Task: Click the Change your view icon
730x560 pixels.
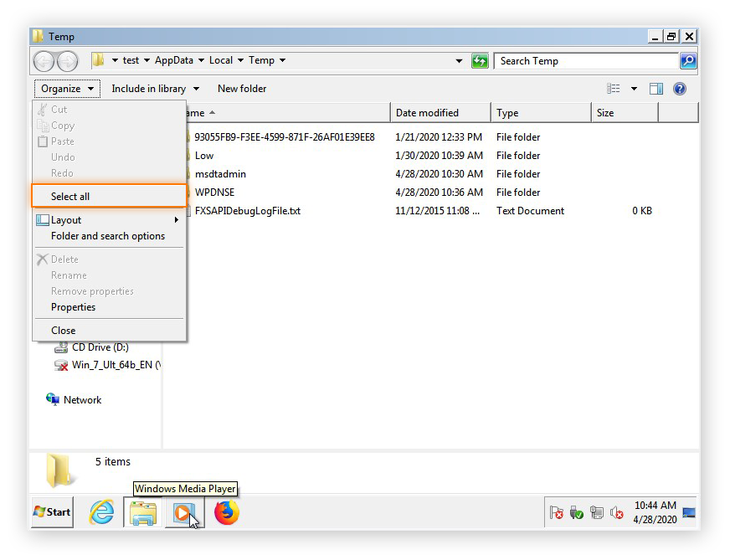Action: point(613,89)
